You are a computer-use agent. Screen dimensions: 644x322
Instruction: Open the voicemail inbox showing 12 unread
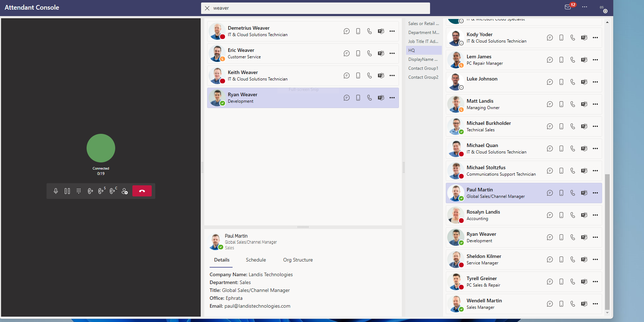coord(568,7)
